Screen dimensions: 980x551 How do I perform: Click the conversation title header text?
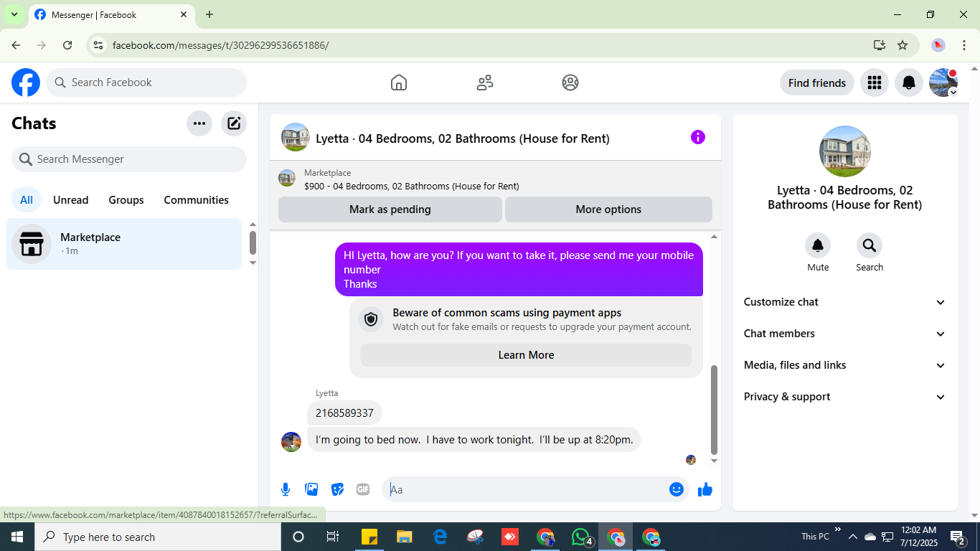pyautogui.click(x=463, y=138)
